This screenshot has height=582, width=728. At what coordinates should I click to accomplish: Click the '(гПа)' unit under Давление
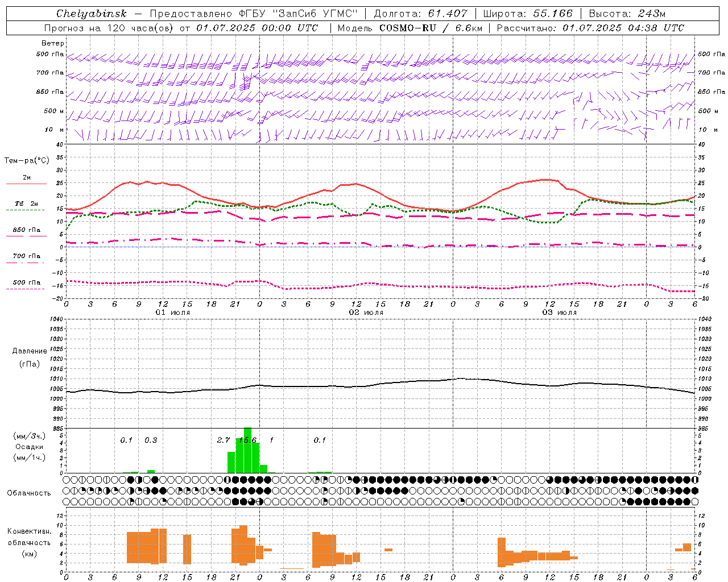[29, 364]
